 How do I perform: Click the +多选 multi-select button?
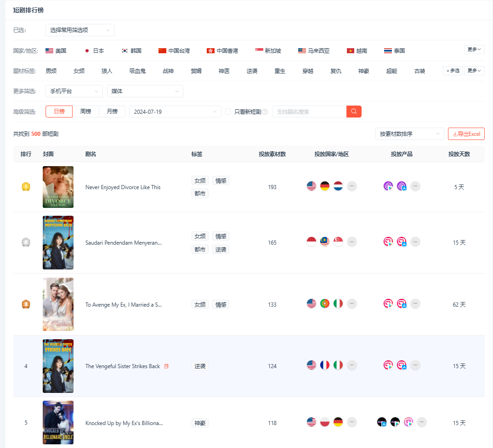(452, 71)
